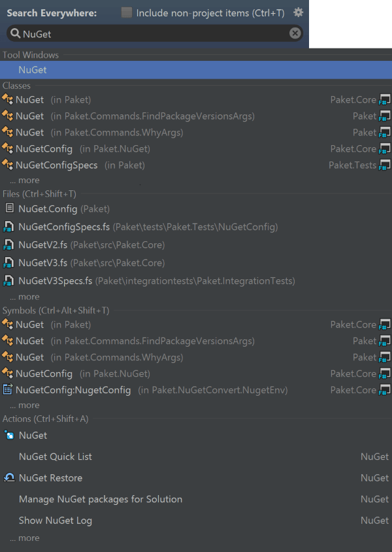The image size is (392, 552).
Task: Expand more results under Actions
Action: (24, 538)
